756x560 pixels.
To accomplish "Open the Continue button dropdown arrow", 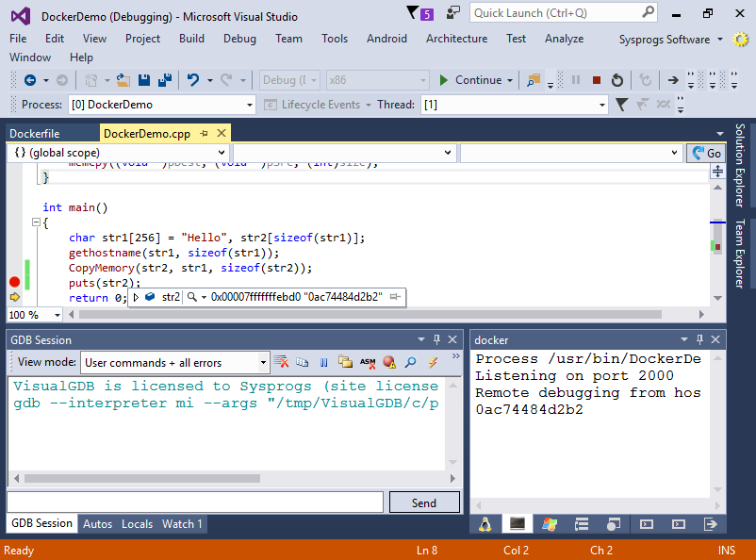I will [x=510, y=80].
